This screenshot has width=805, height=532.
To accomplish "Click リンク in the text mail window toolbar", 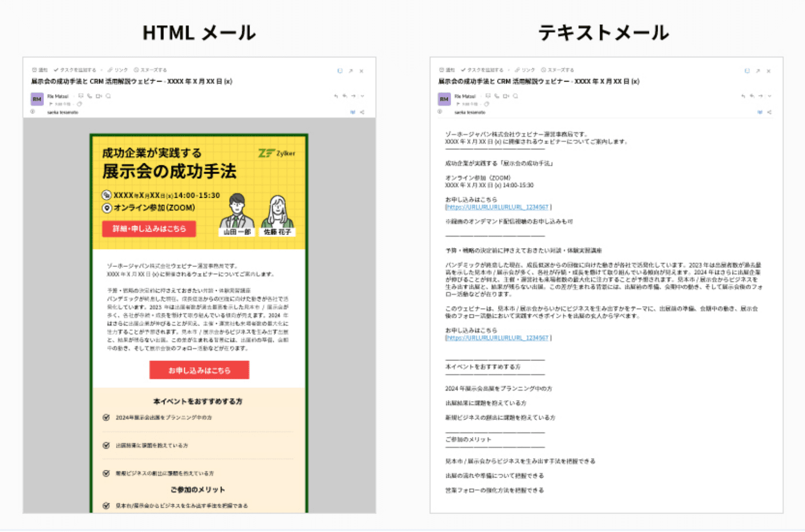I will point(525,70).
